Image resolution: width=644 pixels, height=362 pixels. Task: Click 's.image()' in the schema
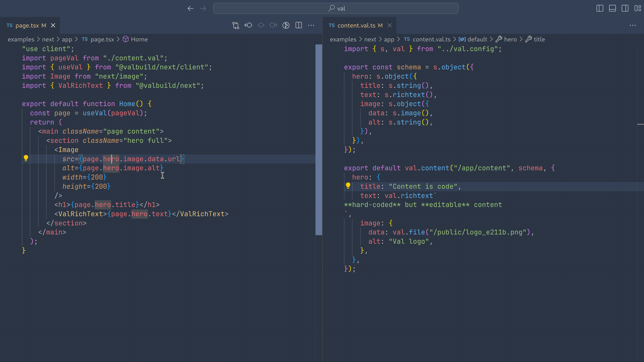411,113
